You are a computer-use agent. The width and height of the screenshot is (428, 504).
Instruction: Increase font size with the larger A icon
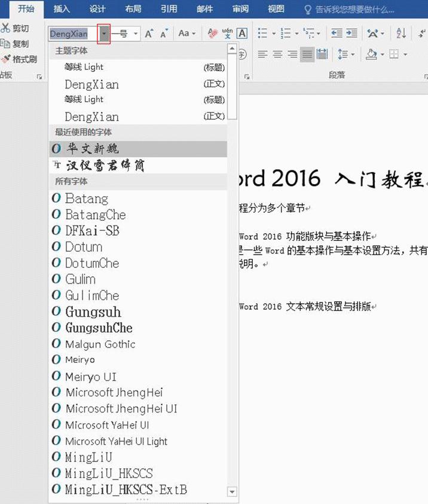[x=149, y=33]
